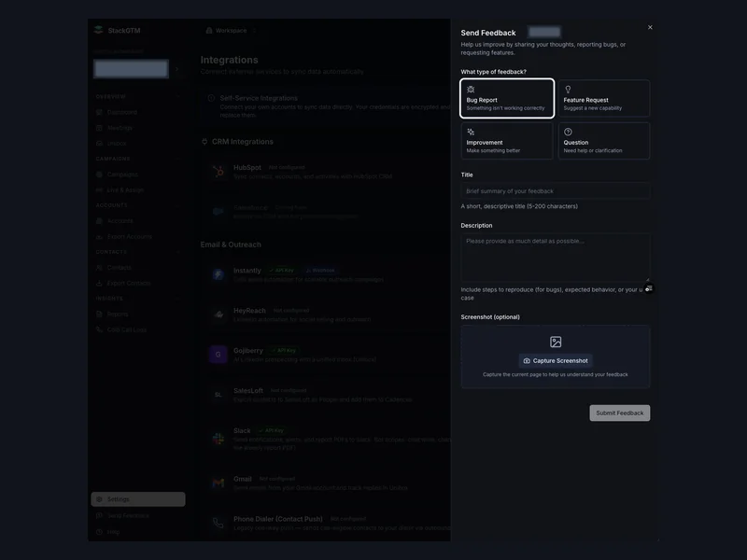Screen dimensions: 747x560
Task: Click the HeyReach logo icon
Action: click(x=218, y=315)
